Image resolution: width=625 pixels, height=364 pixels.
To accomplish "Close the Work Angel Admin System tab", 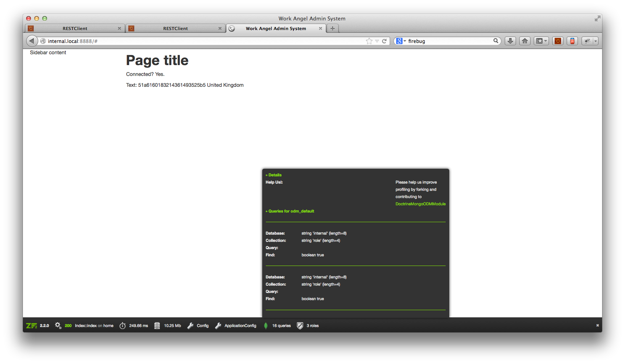I will tap(321, 29).
